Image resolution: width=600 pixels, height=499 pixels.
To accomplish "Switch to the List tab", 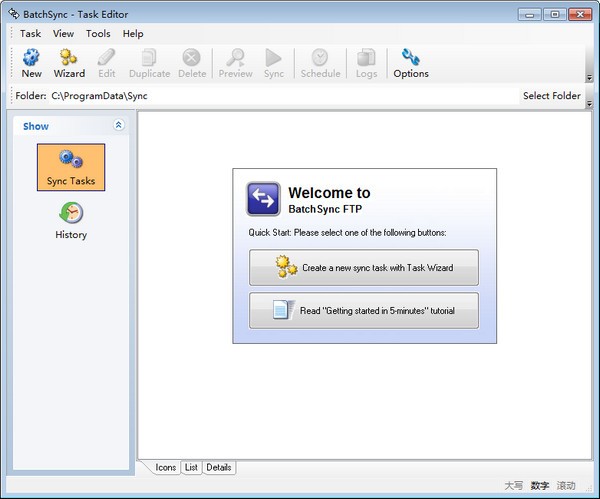I will point(191,467).
